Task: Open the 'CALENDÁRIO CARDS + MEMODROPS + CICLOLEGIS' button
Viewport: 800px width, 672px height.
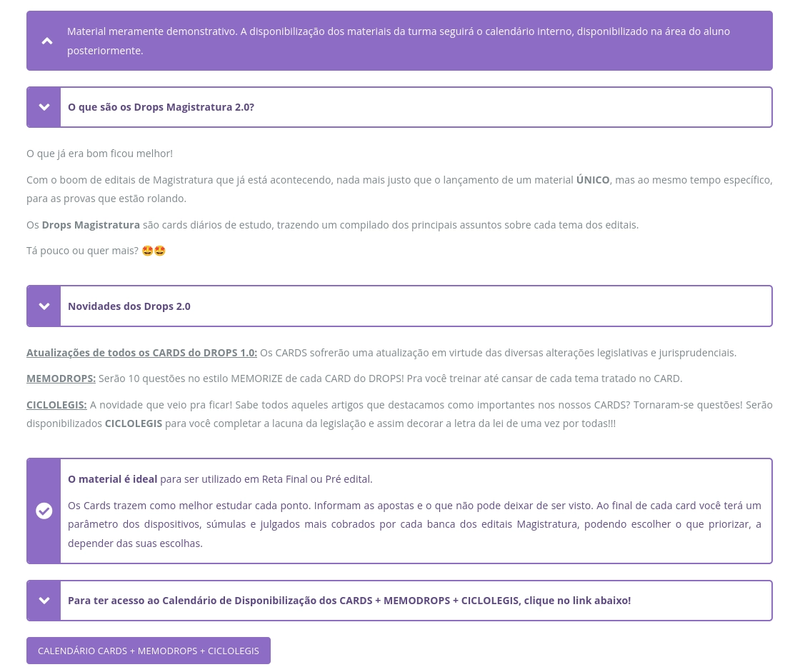Action: pyautogui.click(x=149, y=651)
